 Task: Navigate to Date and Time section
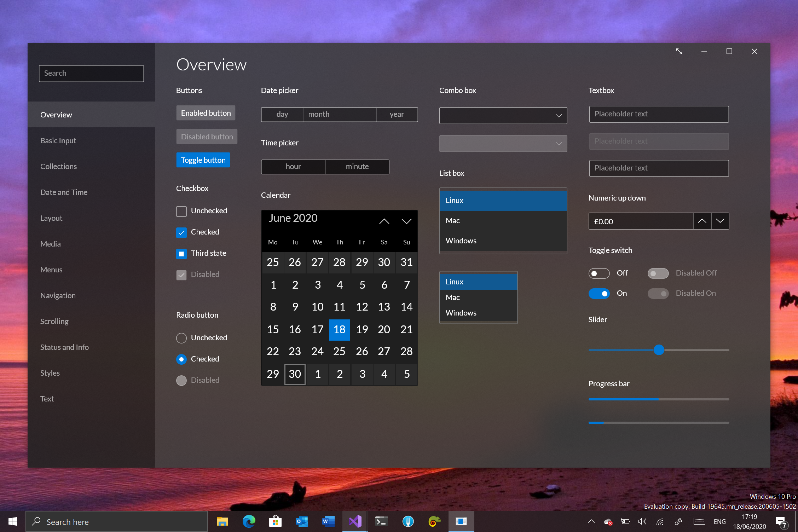coord(64,191)
